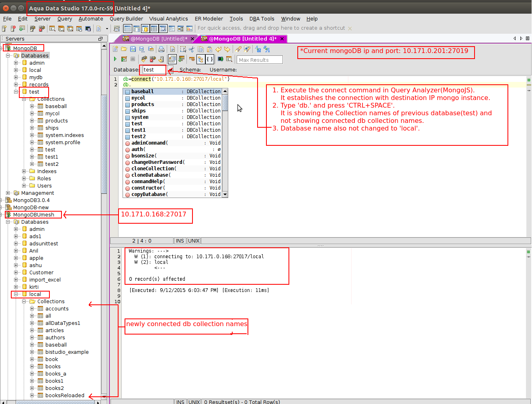Toggle UNIX line ending in editor status bar
The image size is (532, 404).
click(194, 241)
